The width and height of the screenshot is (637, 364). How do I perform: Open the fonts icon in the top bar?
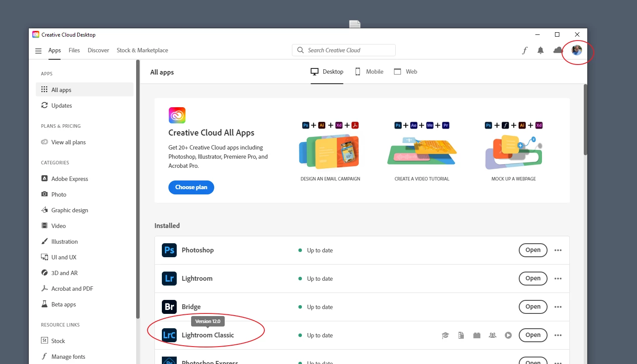(x=525, y=51)
